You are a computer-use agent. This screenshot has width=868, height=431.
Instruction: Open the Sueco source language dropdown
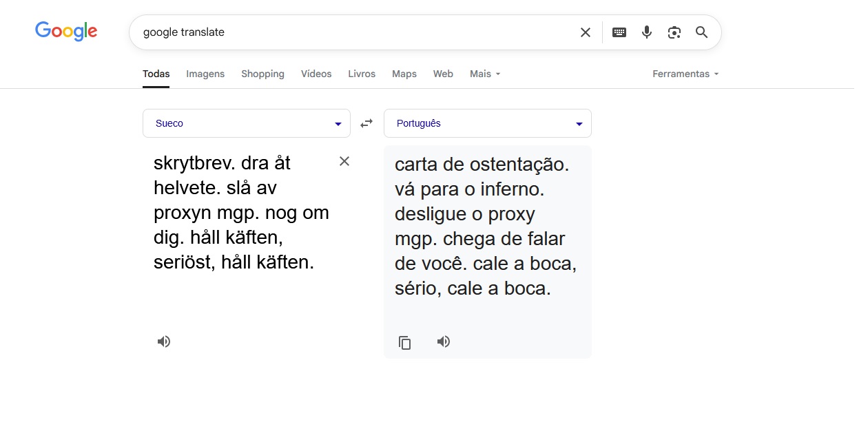(247, 123)
